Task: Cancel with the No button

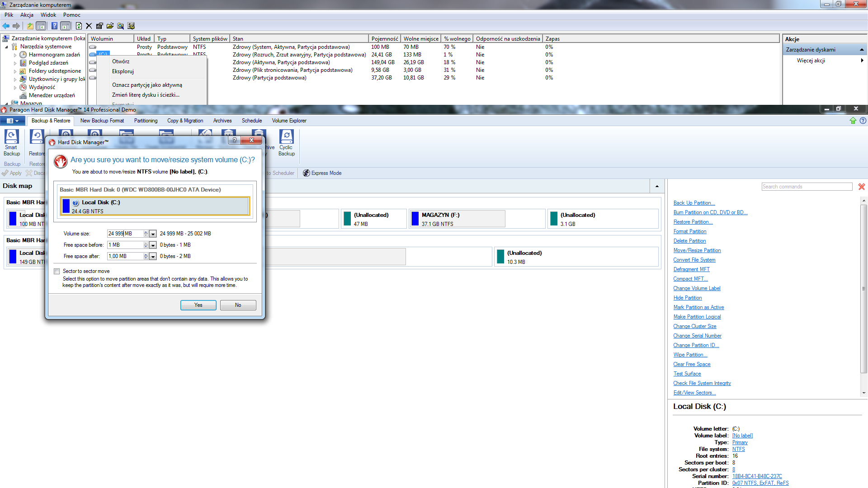Action: point(238,305)
